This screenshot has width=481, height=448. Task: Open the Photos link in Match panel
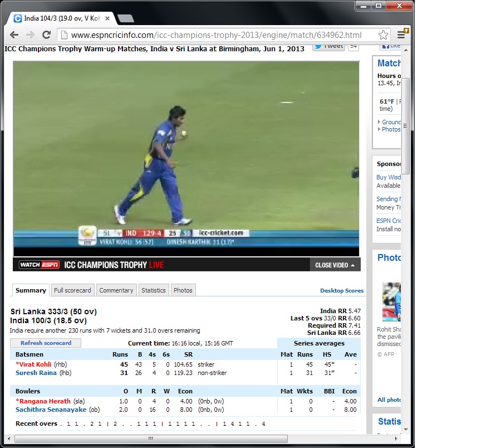coord(391,129)
